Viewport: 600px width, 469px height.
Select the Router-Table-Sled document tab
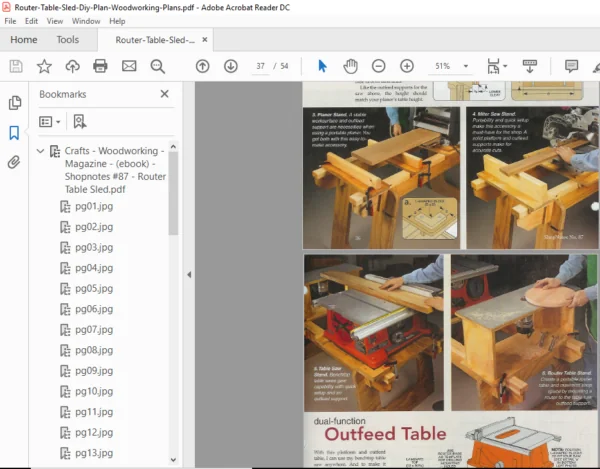click(155, 40)
